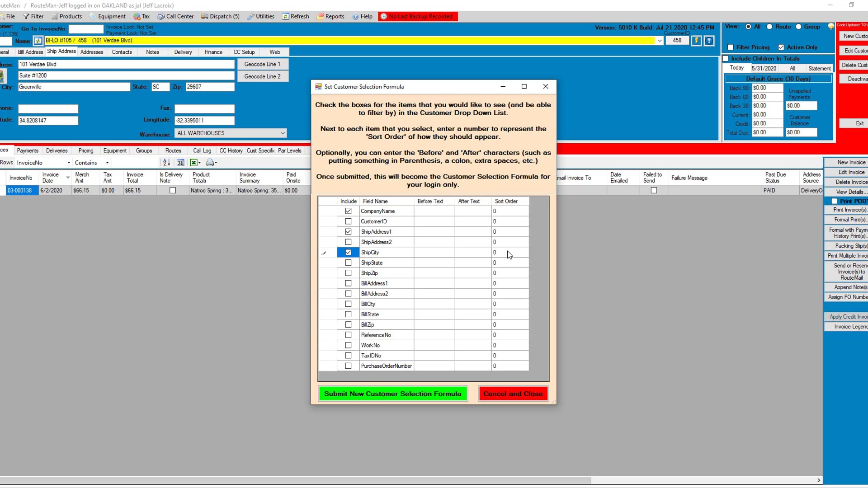Open the Reports menu
This screenshot has height=488, width=868.
[330, 16]
